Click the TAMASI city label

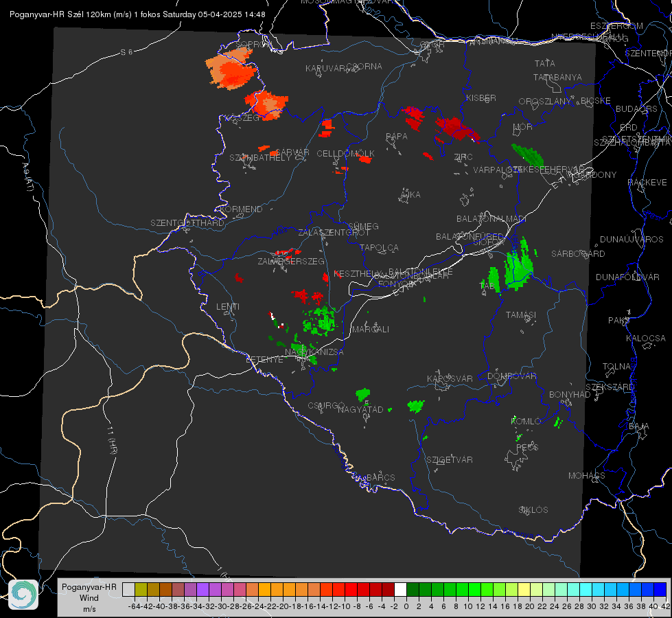tap(521, 314)
